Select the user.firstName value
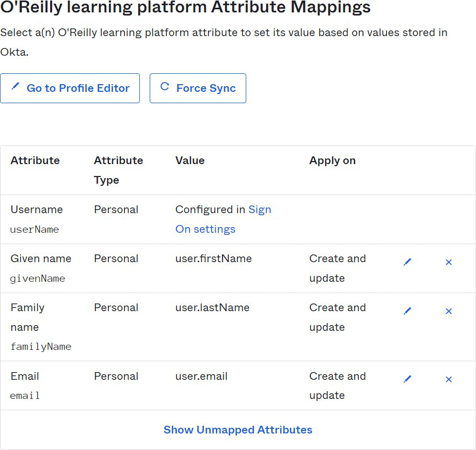 click(214, 259)
